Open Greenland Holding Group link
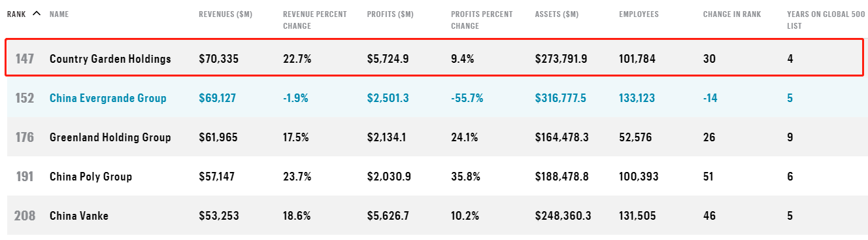 [110, 137]
